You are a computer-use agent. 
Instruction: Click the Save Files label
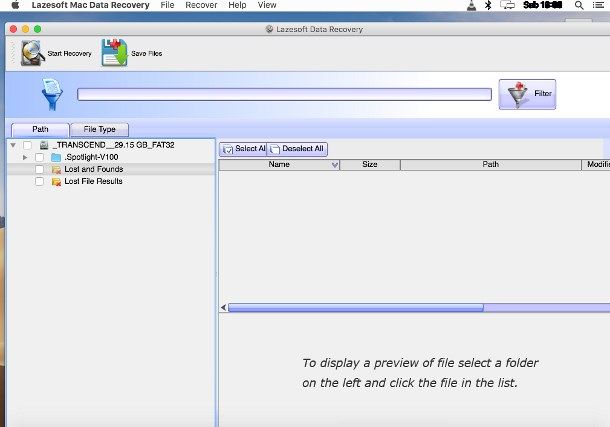click(x=147, y=53)
